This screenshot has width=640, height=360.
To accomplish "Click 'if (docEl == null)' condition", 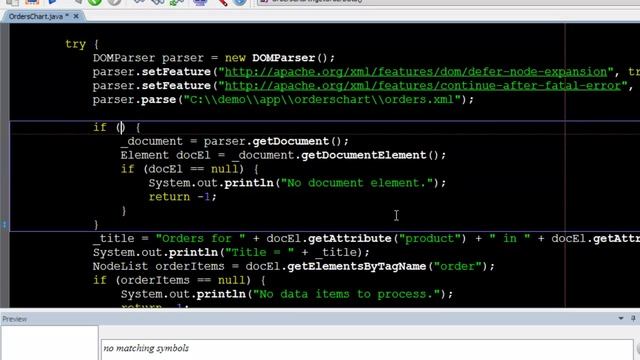I will [182, 169].
